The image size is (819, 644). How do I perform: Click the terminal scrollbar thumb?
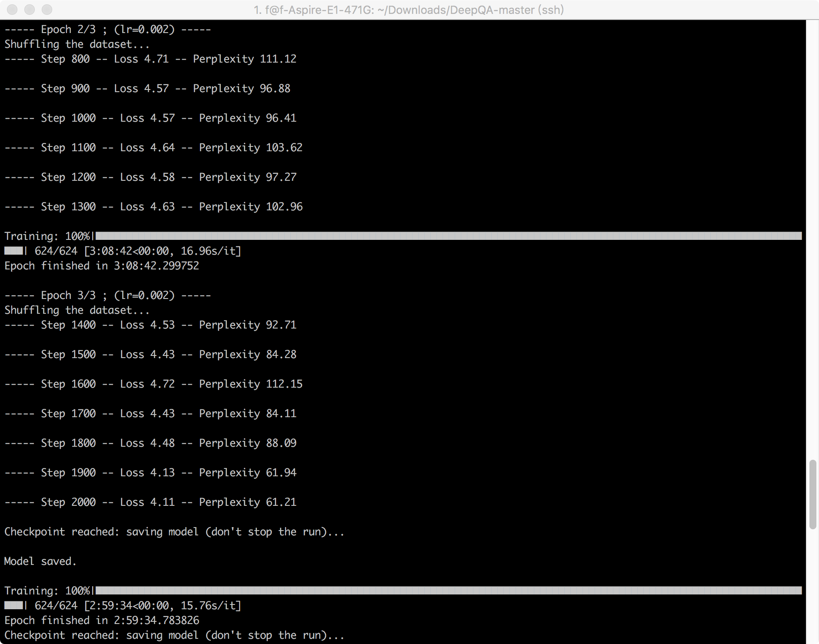point(812,494)
